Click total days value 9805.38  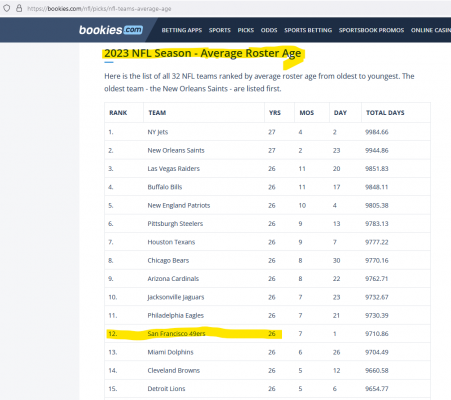pos(377,205)
